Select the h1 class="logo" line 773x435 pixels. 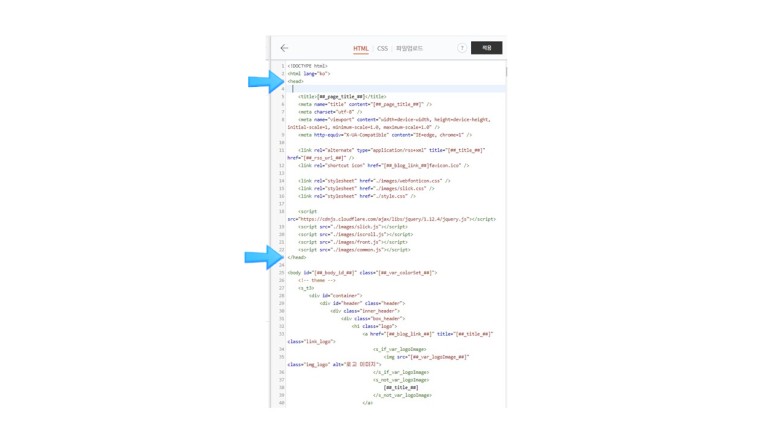click(374, 326)
